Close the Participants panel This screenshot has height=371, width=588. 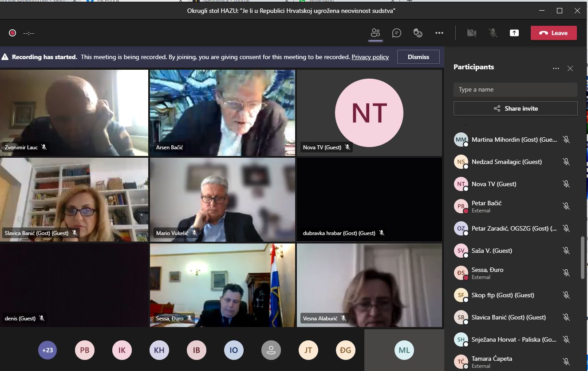tap(570, 68)
